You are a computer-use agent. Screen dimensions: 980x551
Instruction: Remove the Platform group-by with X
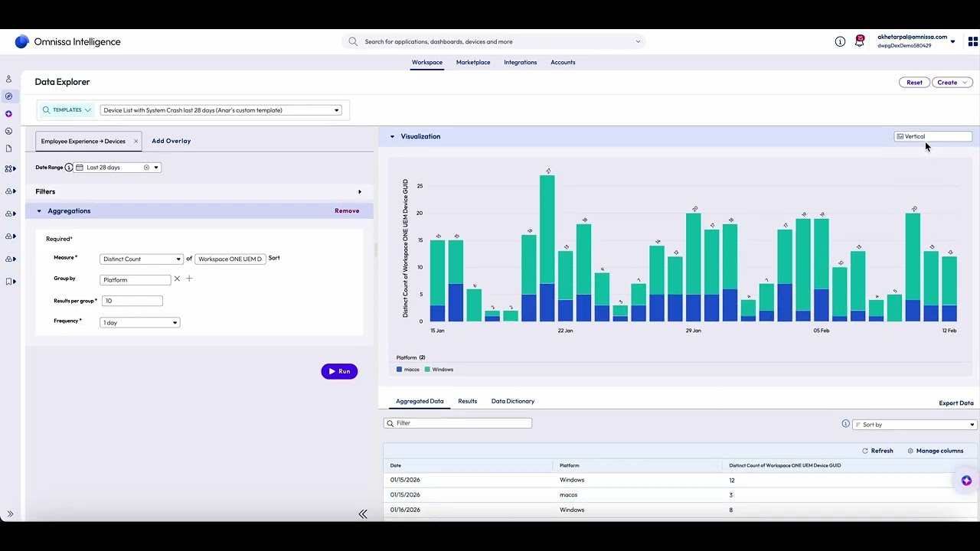pos(177,279)
